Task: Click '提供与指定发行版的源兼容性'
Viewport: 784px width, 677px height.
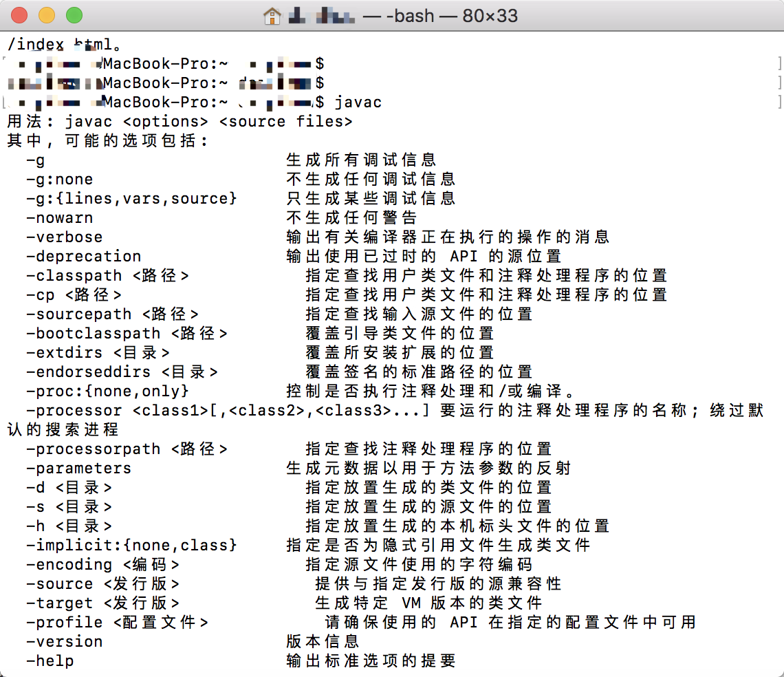Action: (x=438, y=584)
